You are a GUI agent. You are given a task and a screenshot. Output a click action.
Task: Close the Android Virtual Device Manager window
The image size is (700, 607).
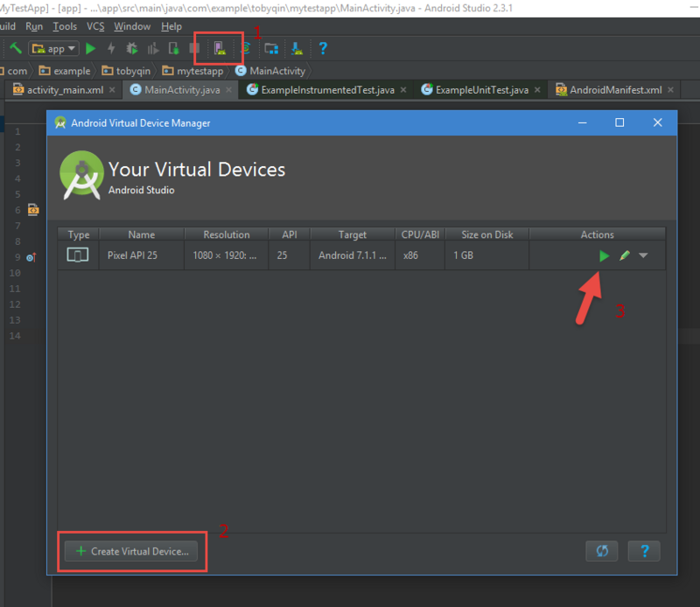(658, 122)
